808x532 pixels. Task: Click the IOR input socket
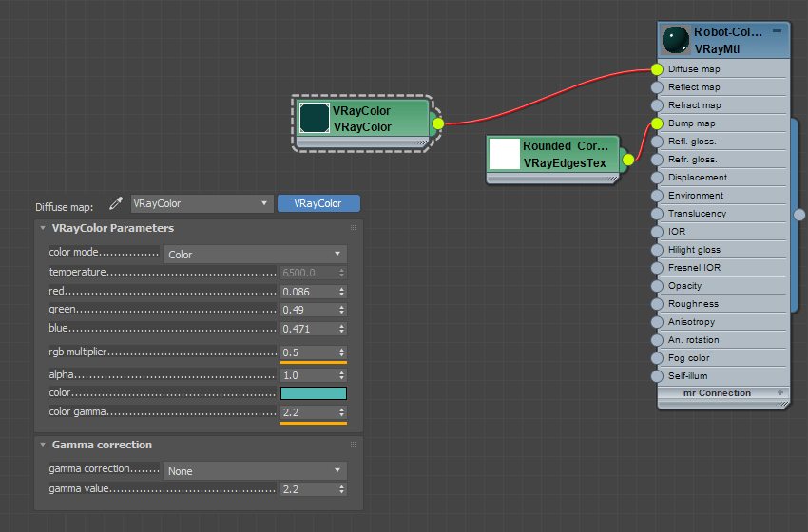(x=657, y=231)
